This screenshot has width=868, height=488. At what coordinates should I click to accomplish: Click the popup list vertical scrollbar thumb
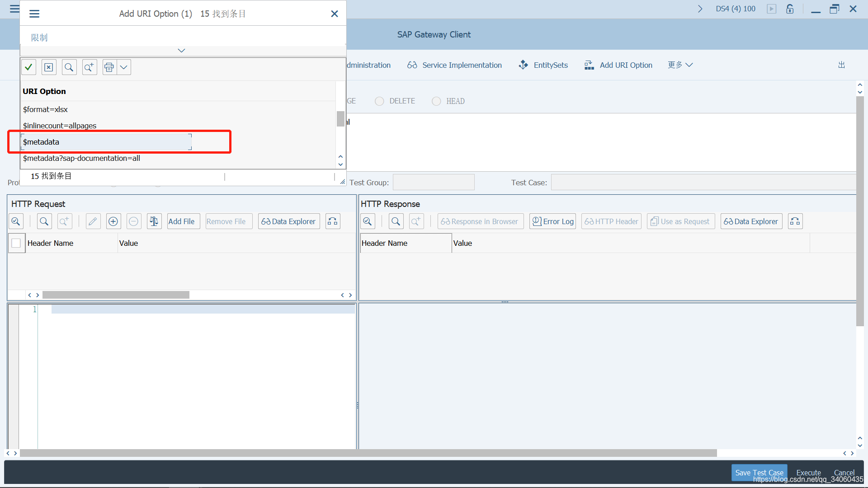(340, 119)
